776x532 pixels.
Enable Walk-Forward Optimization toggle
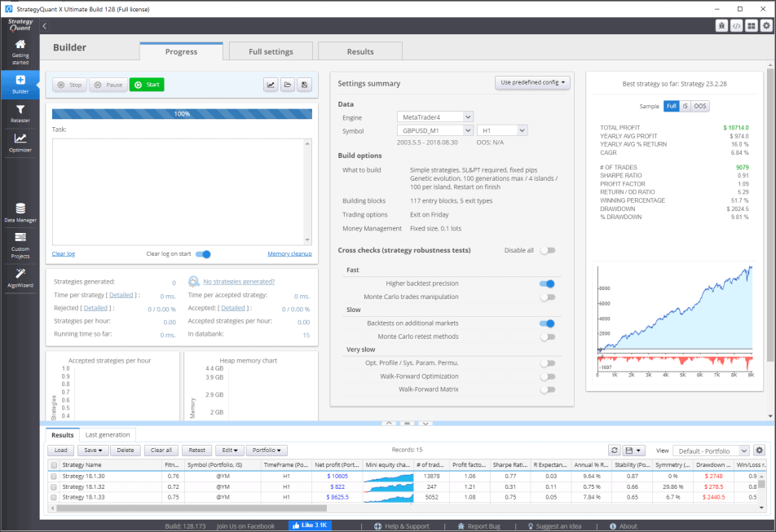(548, 376)
